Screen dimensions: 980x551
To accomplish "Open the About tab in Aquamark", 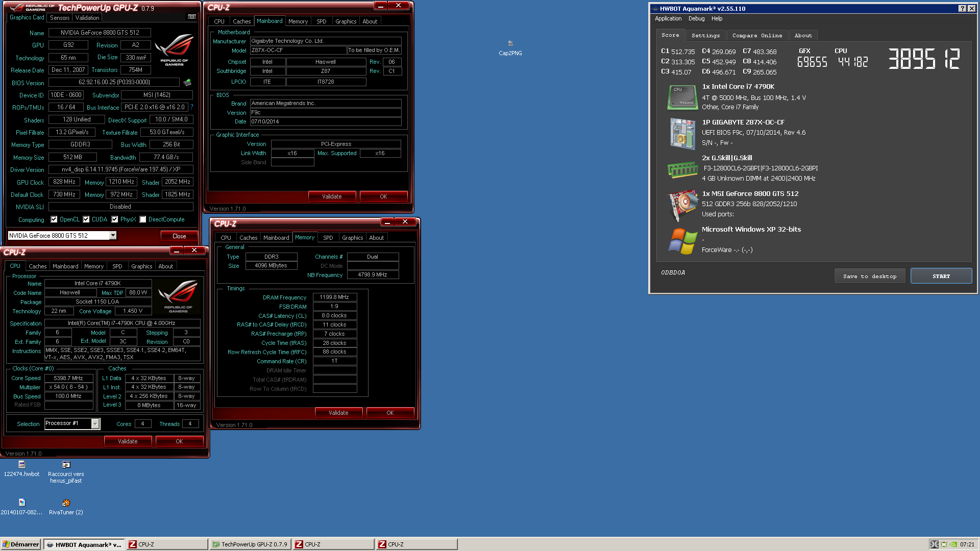I will tap(803, 35).
